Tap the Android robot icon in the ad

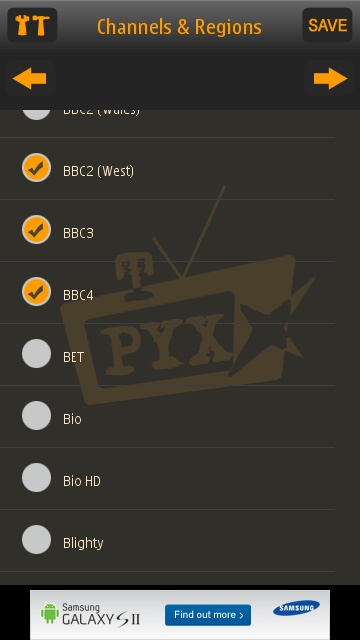click(50, 613)
